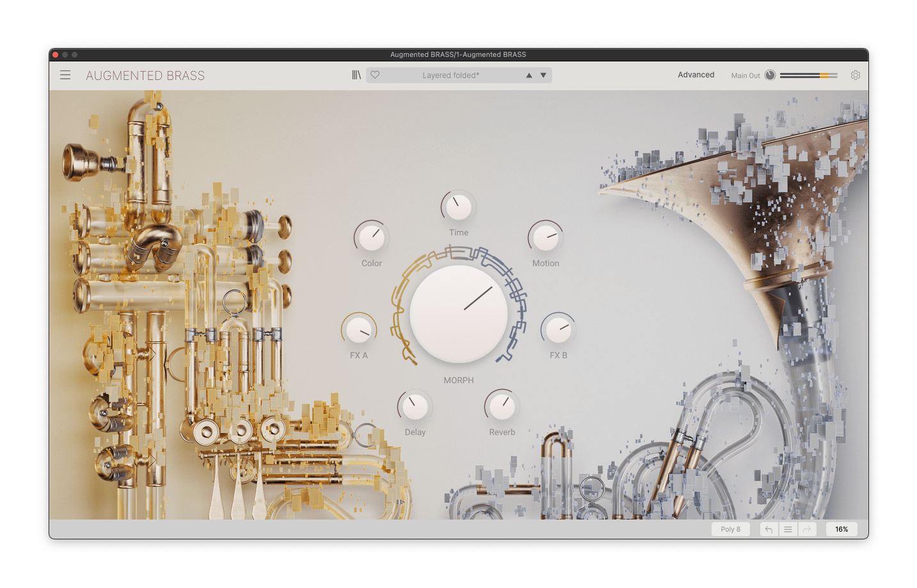The width and height of the screenshot is (917, 588).
Task: Click the Main Out volume knob
Action: coord(770,75)
